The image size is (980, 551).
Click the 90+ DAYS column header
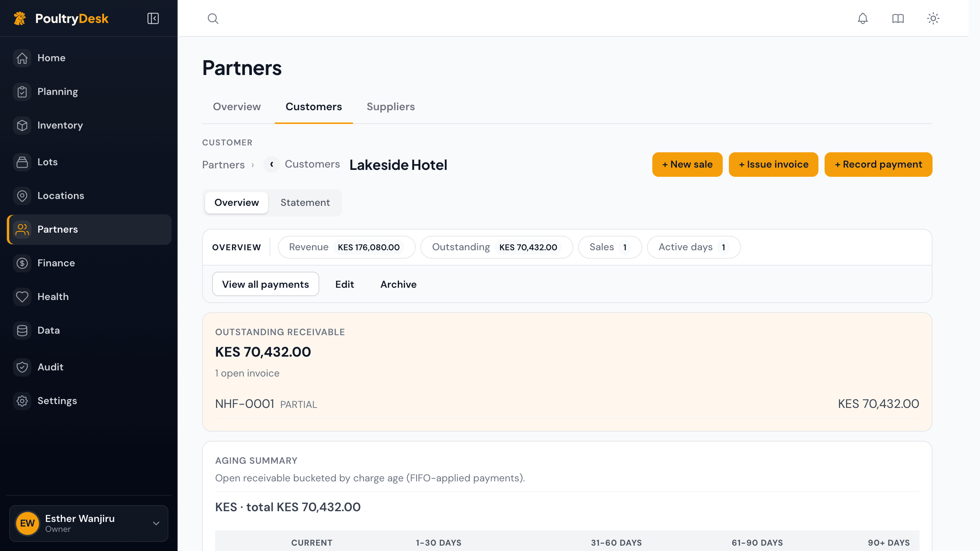pos(889,543)
